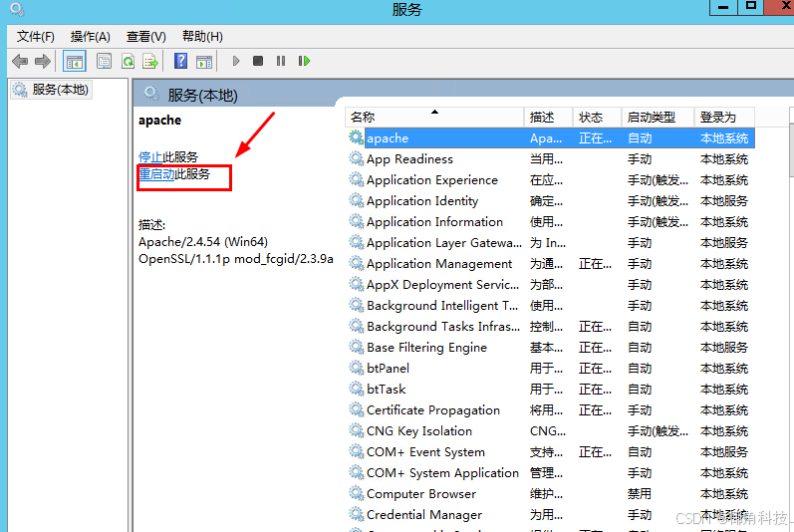Select the btPanel service row
Screen dimensions: 794x532
click(x=388, y=369)
